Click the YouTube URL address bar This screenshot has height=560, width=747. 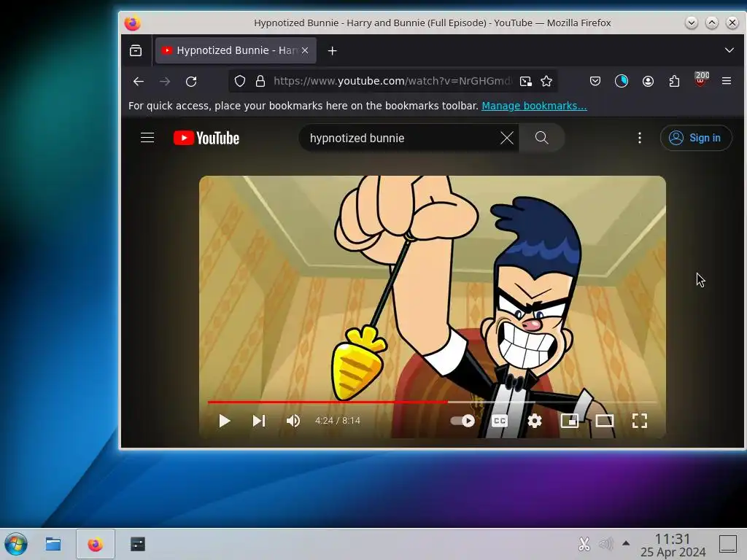pos(392,82)
